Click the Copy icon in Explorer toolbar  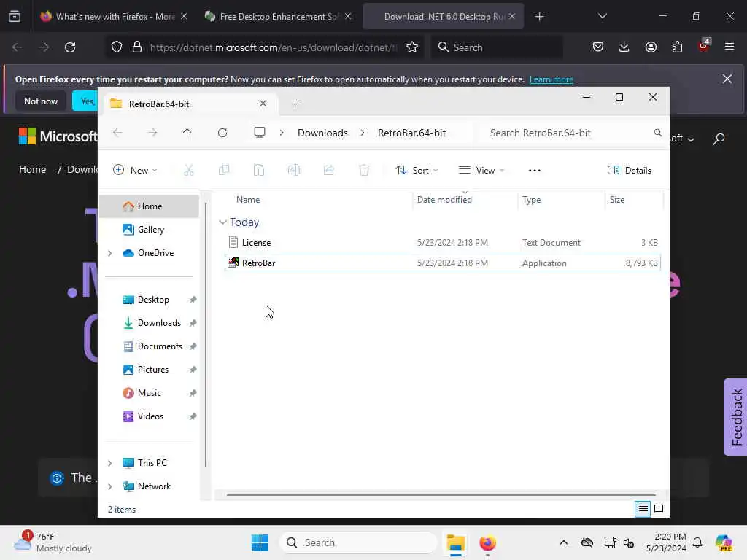[223, 170]
